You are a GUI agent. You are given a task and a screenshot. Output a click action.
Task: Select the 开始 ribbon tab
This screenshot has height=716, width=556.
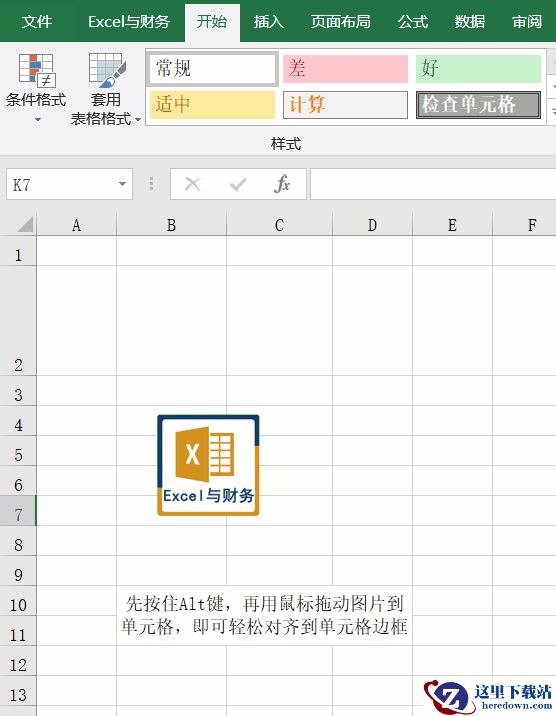click(x=212, y=21)
